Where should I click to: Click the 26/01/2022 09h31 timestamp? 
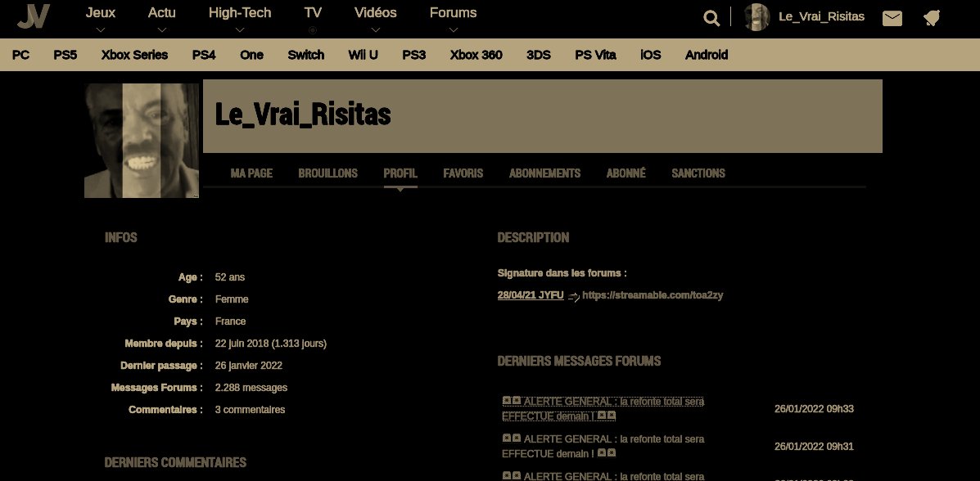tap(814, 446)
